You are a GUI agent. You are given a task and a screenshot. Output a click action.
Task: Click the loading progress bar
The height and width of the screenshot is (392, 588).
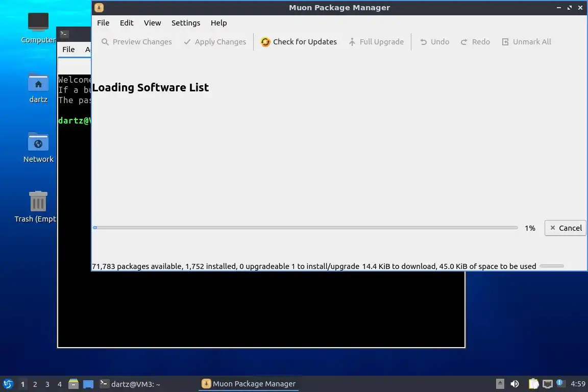(305, 228)
